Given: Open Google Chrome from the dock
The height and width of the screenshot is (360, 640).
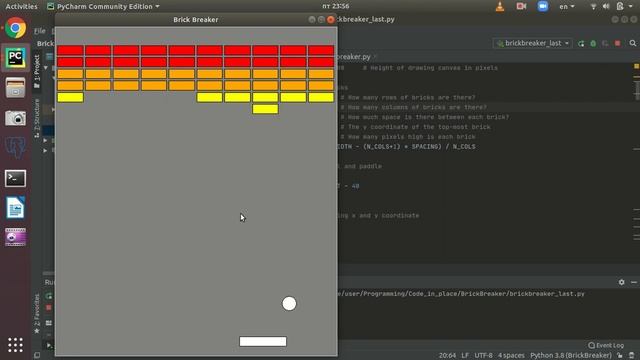Looking at the screenshot, I should coord(16,28).
